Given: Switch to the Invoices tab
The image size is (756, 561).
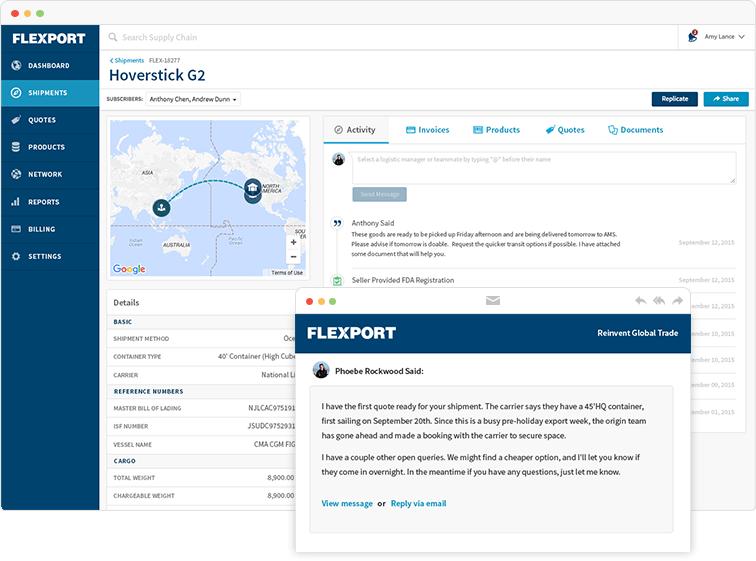Looking at the screenshot, I should click(x=428, y=130).
